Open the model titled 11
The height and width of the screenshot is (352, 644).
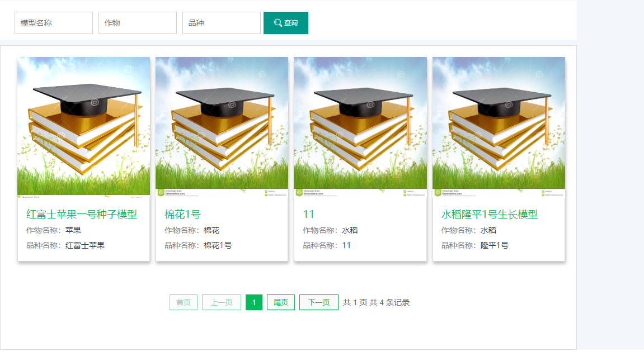(309, 215)
